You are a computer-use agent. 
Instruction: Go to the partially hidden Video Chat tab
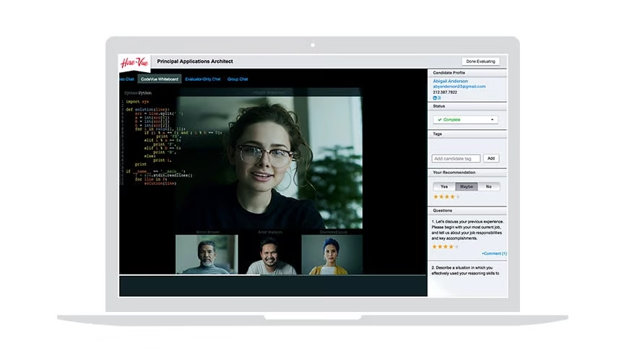(127, 79)
